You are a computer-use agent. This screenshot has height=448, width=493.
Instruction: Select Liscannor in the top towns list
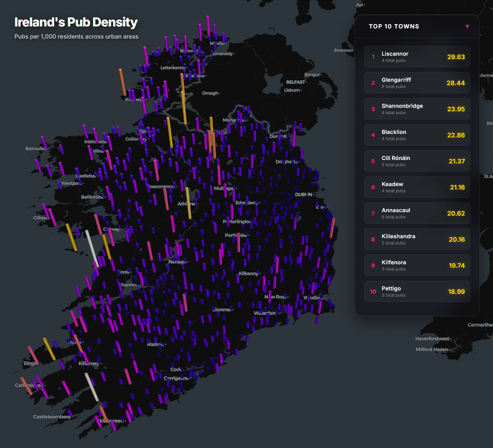(x=417, y=57)
